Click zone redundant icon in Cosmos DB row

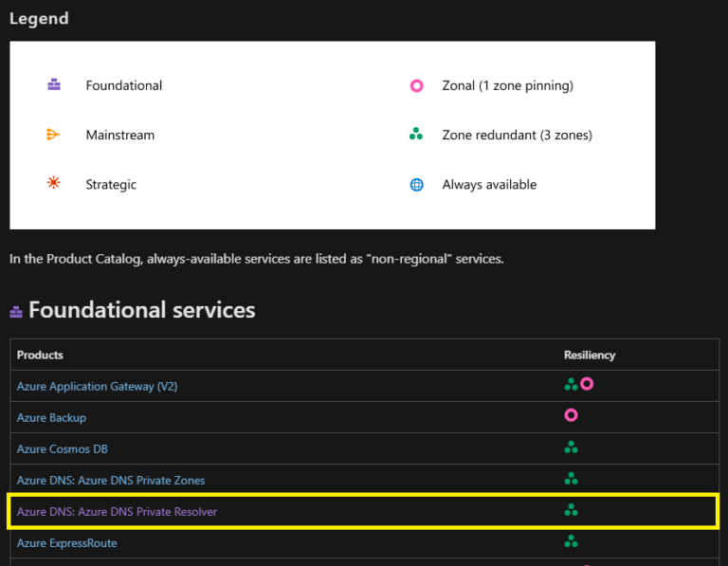[x=571, y=447]
